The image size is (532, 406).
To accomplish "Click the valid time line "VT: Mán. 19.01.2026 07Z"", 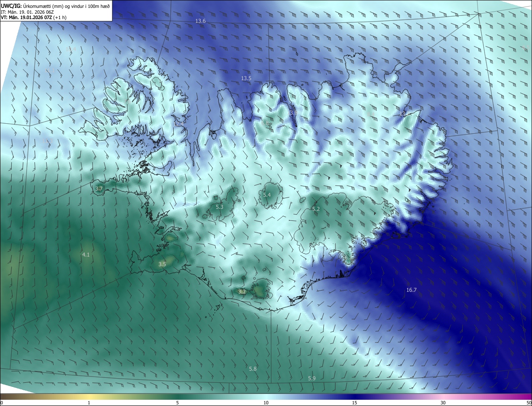I will 26,17.
